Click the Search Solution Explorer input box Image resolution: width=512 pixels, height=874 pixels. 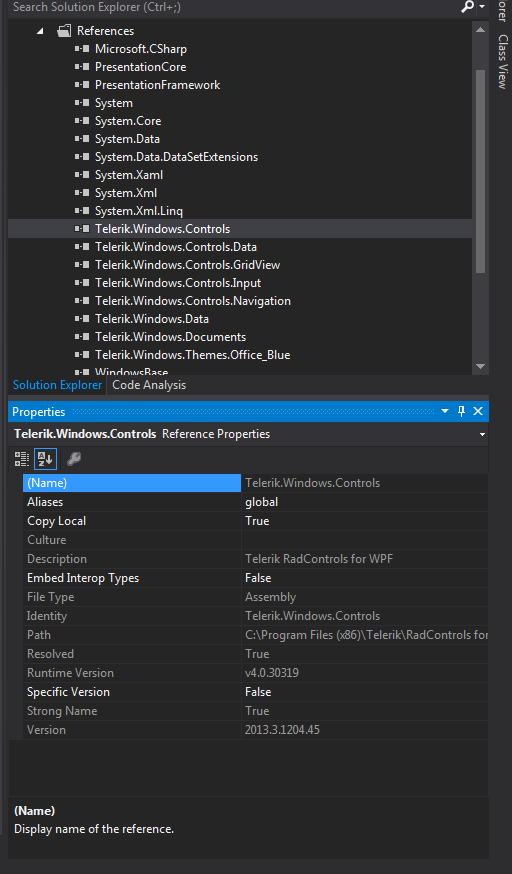pyautogui.click(x=234, y=7)
